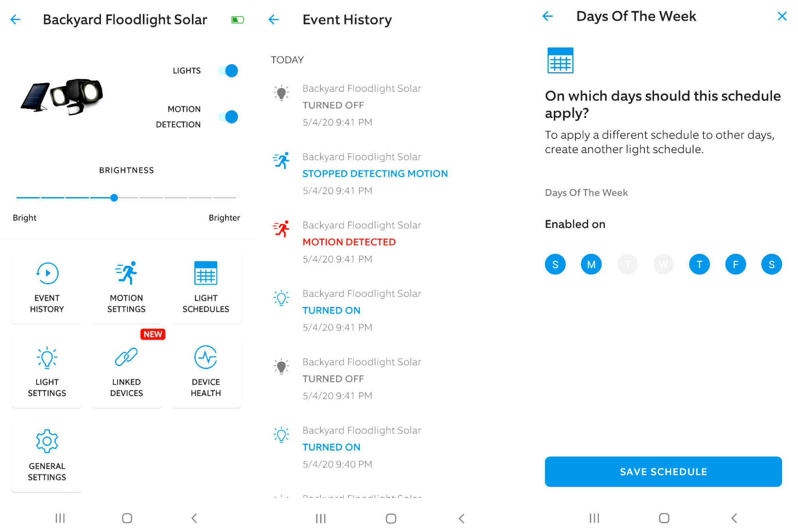This screenshot has width=798, height=532.
Task: Deselect Wednesday schedule day
Action: 663,263
